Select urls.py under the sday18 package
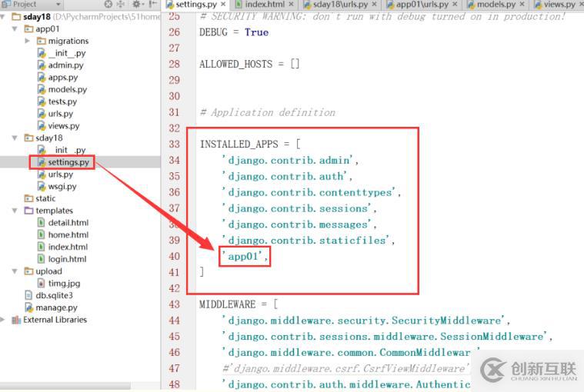This screenshot has height=392, width=584. 61,174
